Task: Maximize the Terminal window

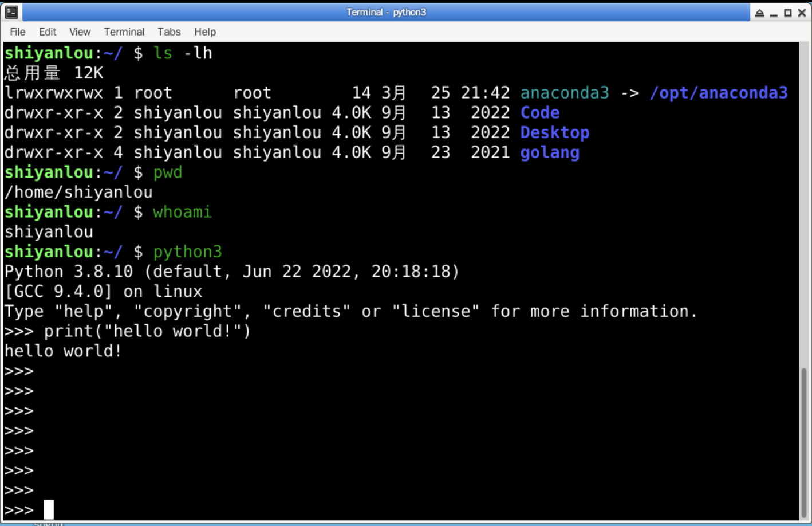Action: coord(788,13)
